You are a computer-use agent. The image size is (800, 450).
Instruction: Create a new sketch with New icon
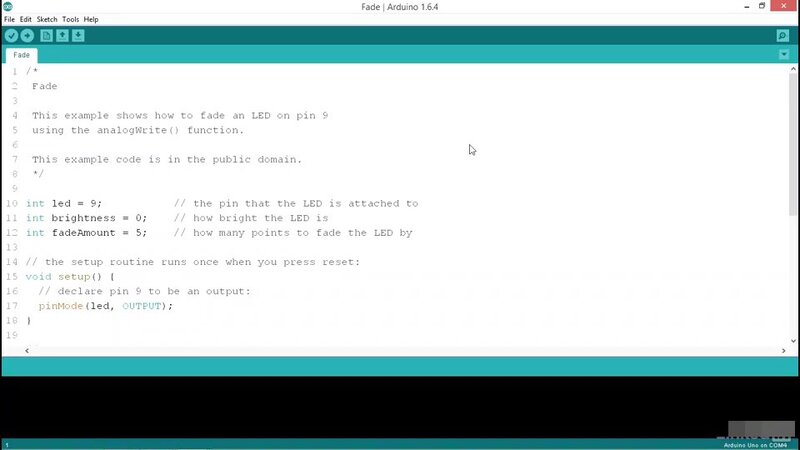tap(46, 36)
